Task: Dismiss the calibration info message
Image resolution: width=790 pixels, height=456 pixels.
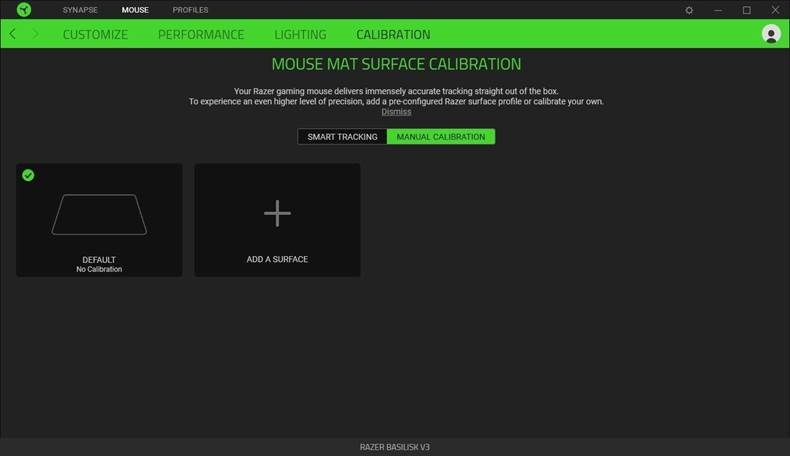Action: click(x=396, y=112)
